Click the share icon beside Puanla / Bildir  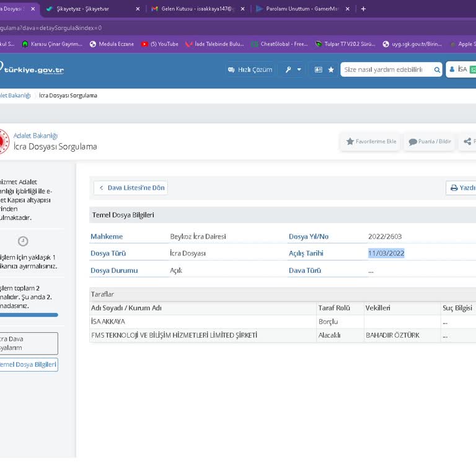click(x=468, y=141)
